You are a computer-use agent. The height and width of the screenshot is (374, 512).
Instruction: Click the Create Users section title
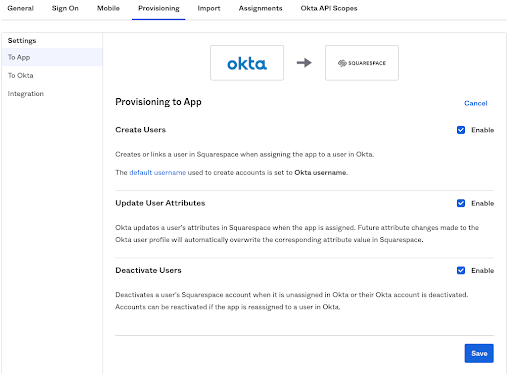(x=140, y=130)
